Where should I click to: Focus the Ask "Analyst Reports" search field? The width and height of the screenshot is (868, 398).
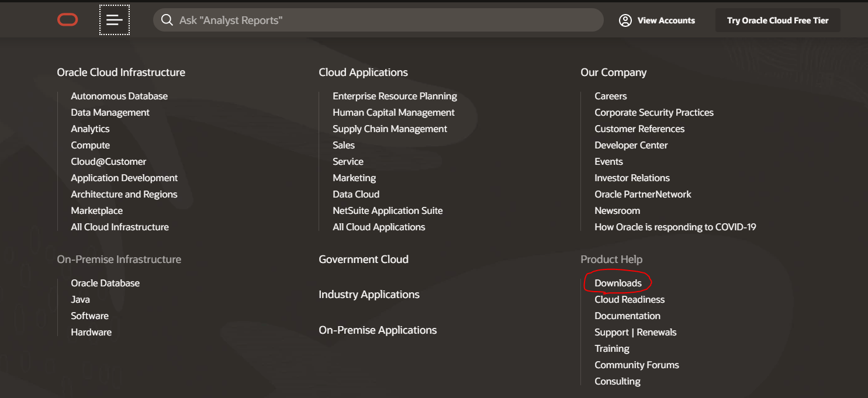pos(378,20)
